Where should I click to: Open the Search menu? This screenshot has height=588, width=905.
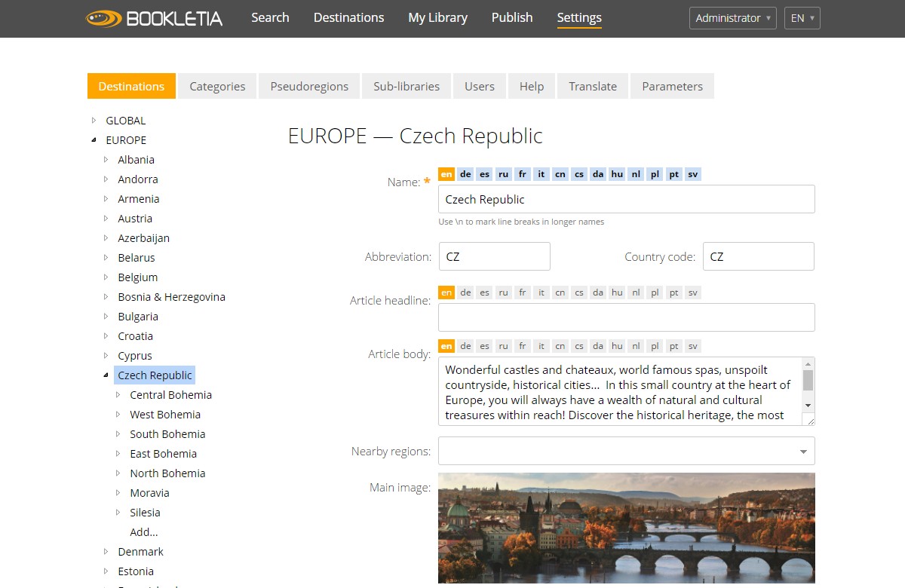tap(270, 17)
